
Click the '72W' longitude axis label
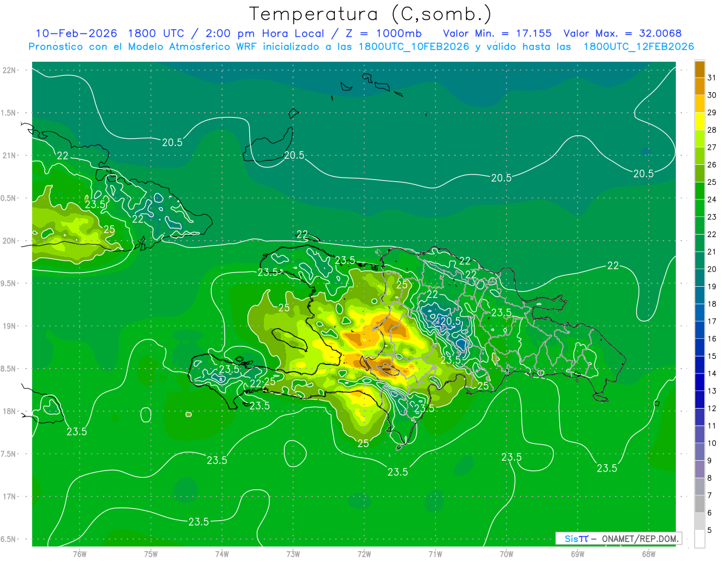coord(364,554)
